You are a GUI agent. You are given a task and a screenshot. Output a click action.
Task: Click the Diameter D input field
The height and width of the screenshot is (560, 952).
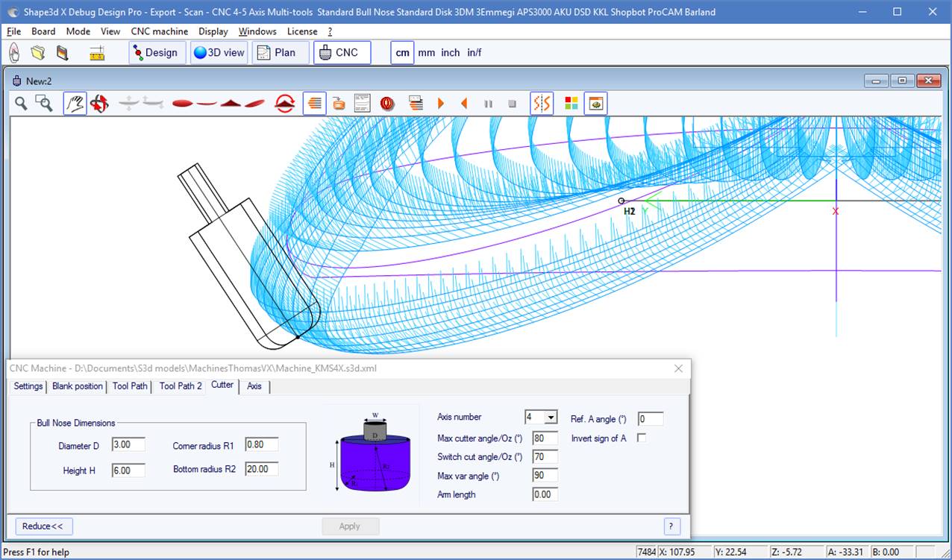[128, 445]
